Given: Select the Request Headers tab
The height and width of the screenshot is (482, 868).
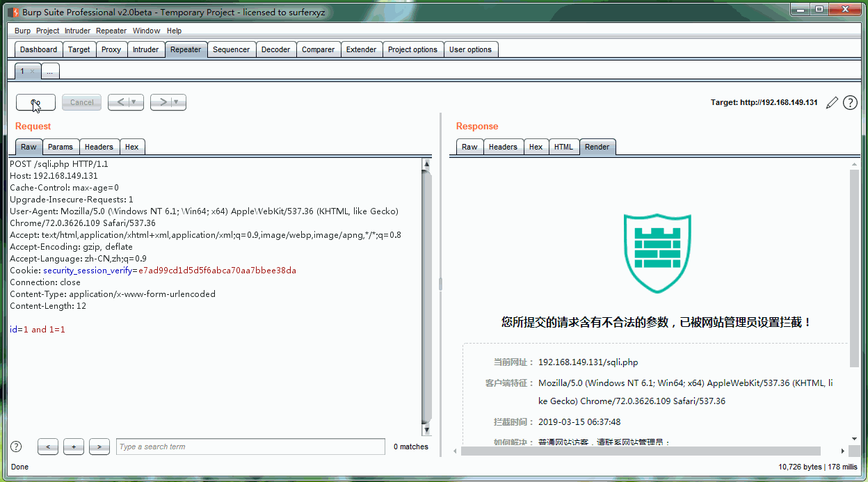Looking at the screenshot, I should (99, 147).
